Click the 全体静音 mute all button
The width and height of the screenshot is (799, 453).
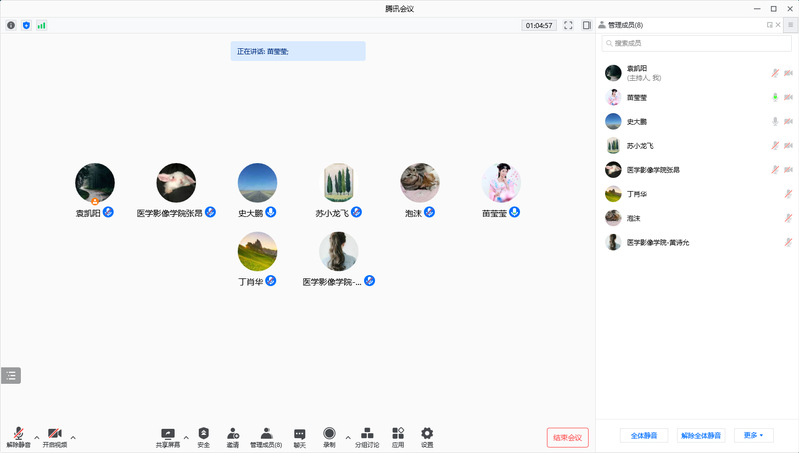click(644, 436)
